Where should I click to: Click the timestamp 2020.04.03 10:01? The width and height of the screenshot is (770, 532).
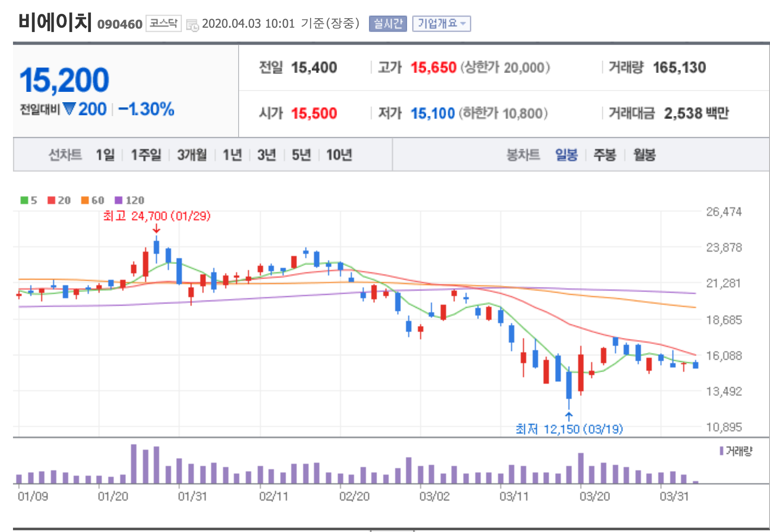click(x=248, y=23)
